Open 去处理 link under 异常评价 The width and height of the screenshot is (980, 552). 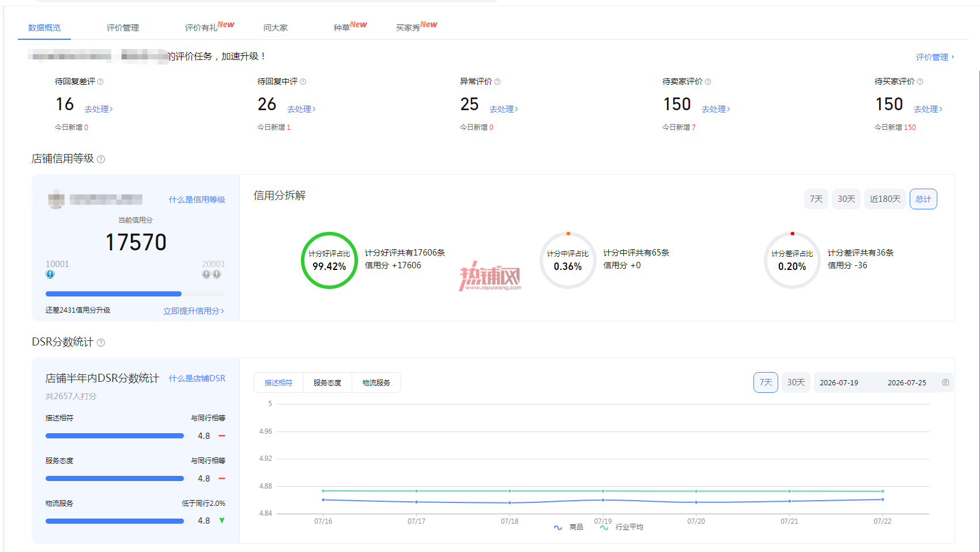[504, 109]
